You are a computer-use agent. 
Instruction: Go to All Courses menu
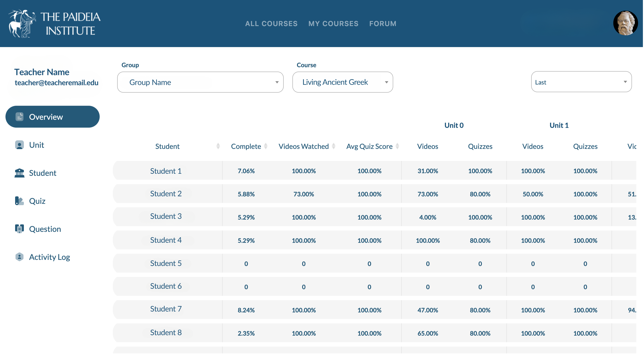click(x=271, y=23)
